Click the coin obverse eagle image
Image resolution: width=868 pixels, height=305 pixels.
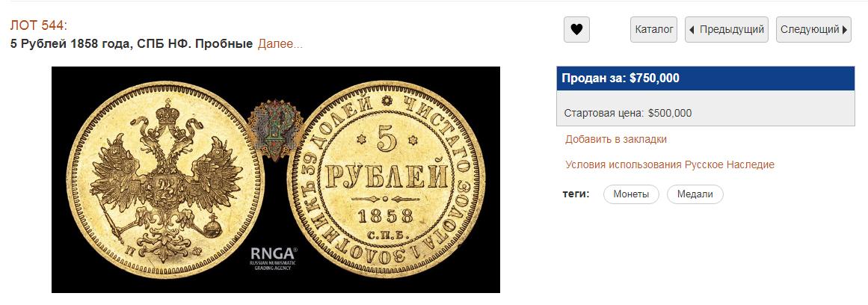click(165, 178)
